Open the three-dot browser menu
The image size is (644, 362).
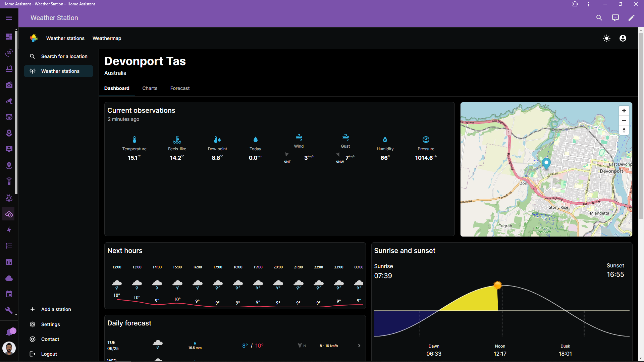tap(588, 4)
